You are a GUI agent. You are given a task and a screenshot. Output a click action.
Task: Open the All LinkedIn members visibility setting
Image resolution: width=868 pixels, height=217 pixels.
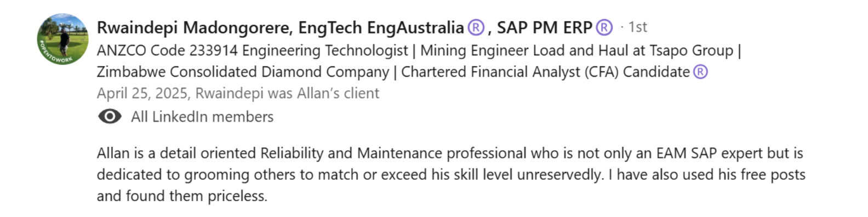(x=202, y=117)
